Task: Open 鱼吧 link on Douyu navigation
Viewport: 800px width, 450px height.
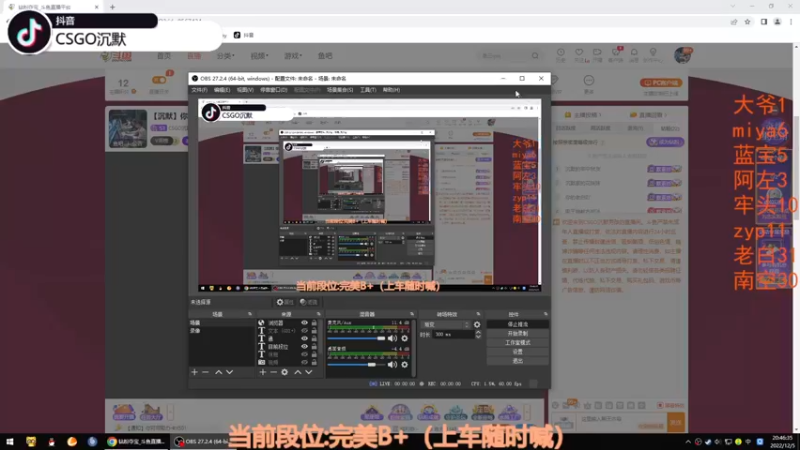Action: click(325, 56)
